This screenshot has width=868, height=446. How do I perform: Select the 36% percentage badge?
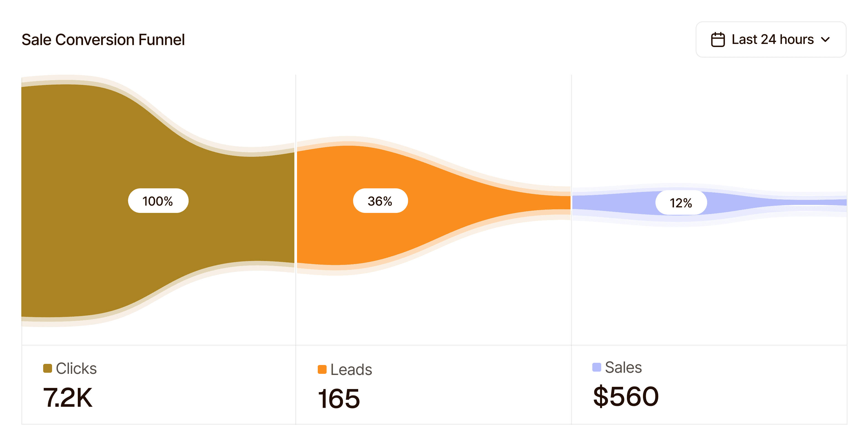point(380,201)
